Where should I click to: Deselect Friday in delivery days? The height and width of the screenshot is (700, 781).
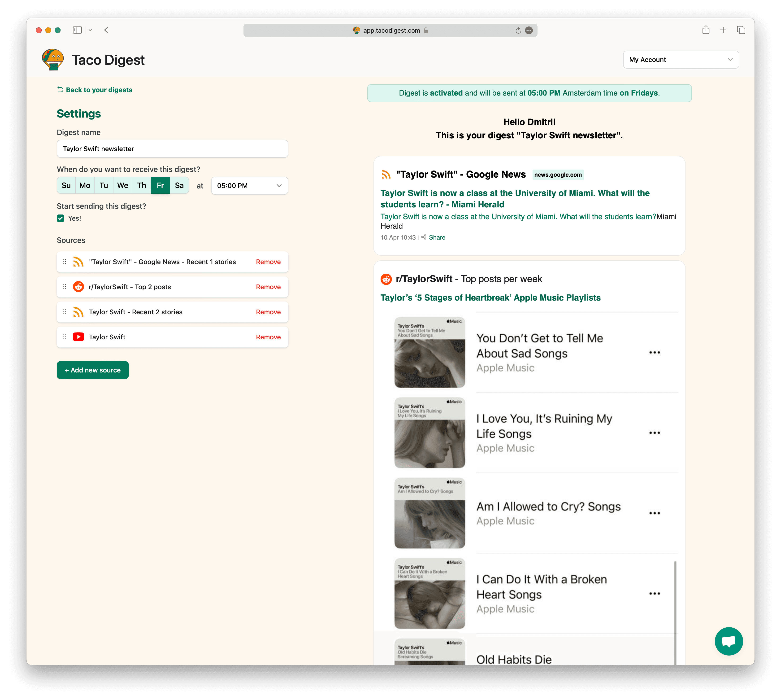click(x=160, y=185)
